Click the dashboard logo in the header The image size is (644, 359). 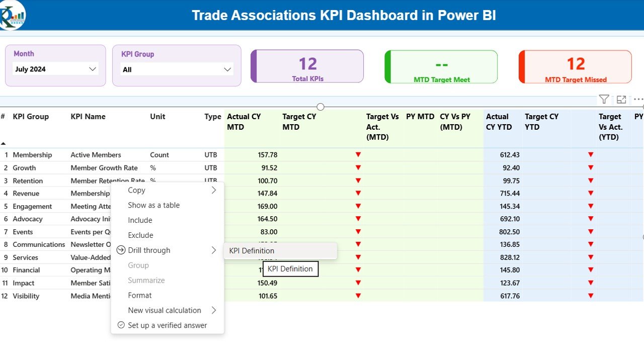coord(12,15)
